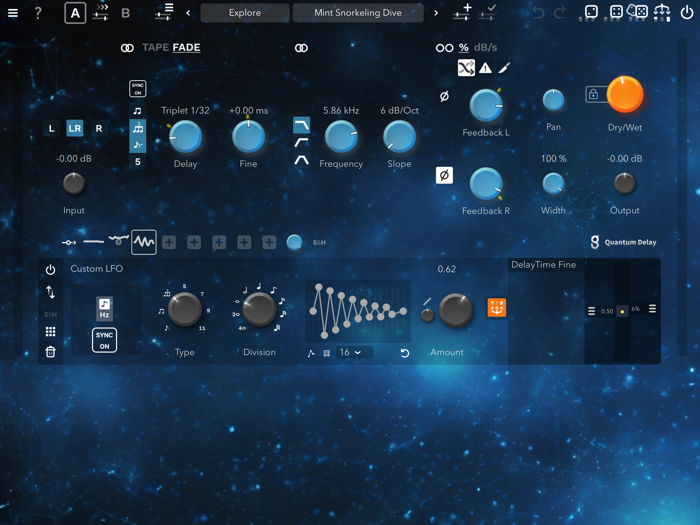Go to previous preset arrow

click(x=188, y=13)
